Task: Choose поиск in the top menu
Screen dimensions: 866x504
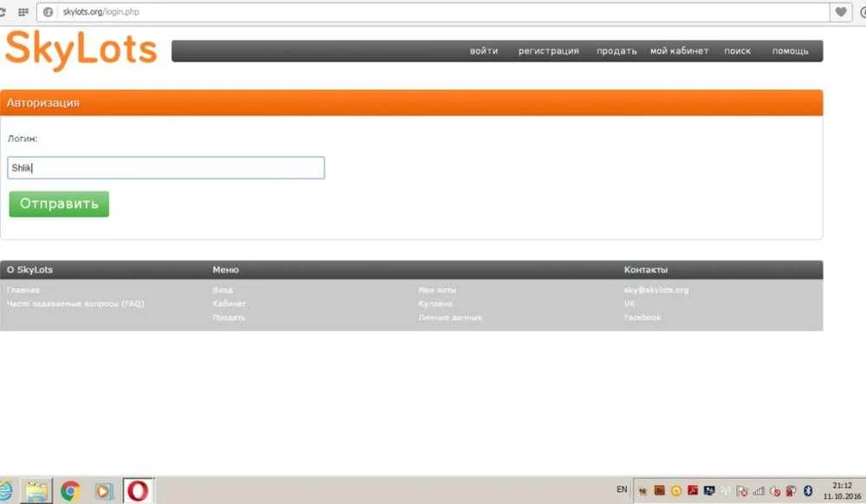Action: coord(737,51)
